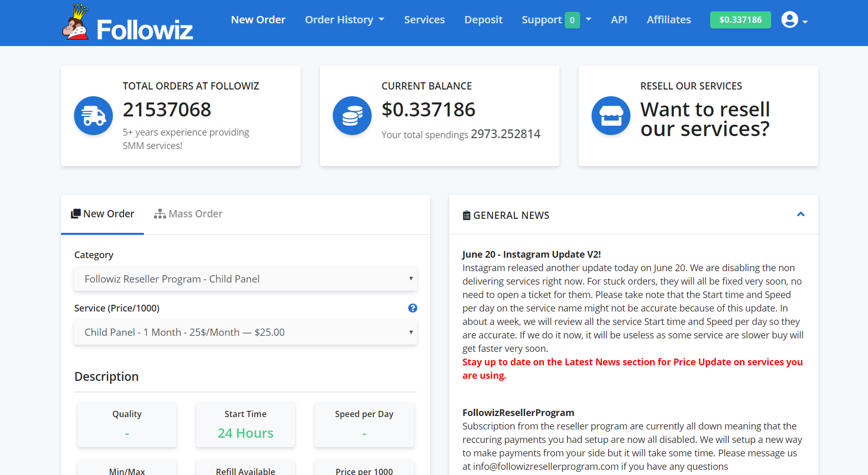Viewport: 868px width, 475px height.
Task: Click the Quality description card
Action: pos(127,424)
